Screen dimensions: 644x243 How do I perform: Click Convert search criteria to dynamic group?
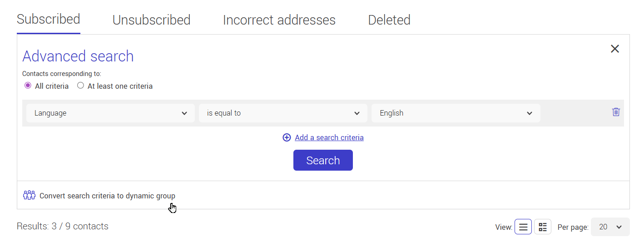[107, 196]
